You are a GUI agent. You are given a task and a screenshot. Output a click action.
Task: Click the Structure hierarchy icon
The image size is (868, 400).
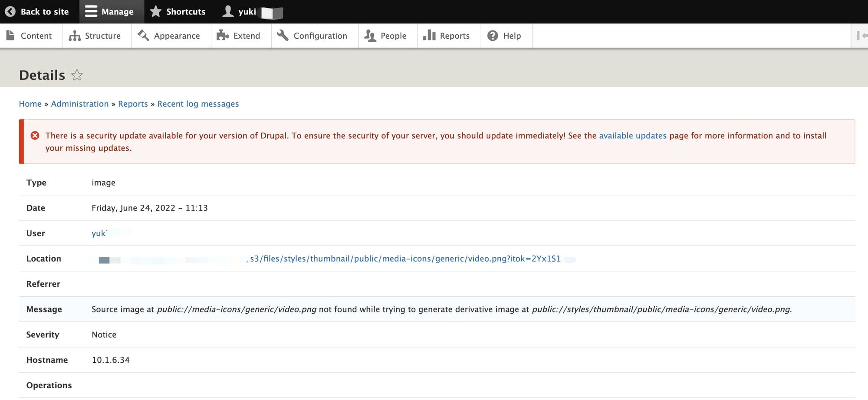click(75, 36)
